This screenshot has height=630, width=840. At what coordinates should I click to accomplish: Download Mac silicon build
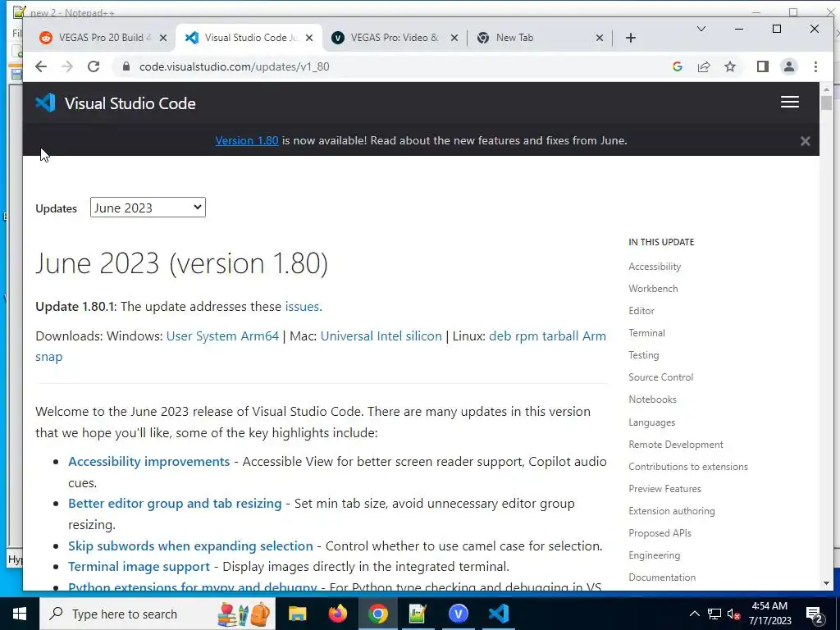424,336
